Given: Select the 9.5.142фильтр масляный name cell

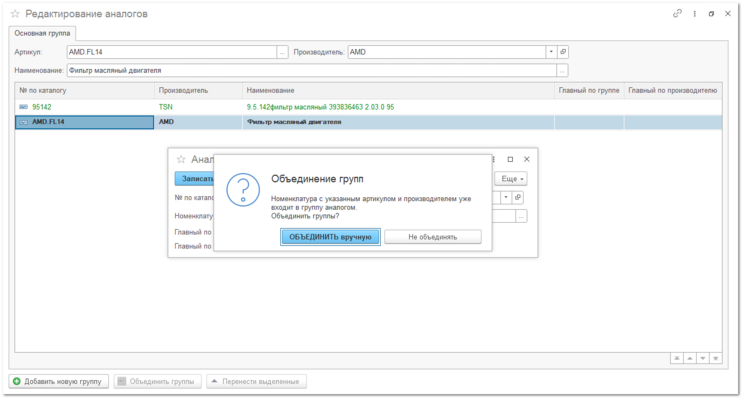Looking at the screenshot, I should (398, 107).
